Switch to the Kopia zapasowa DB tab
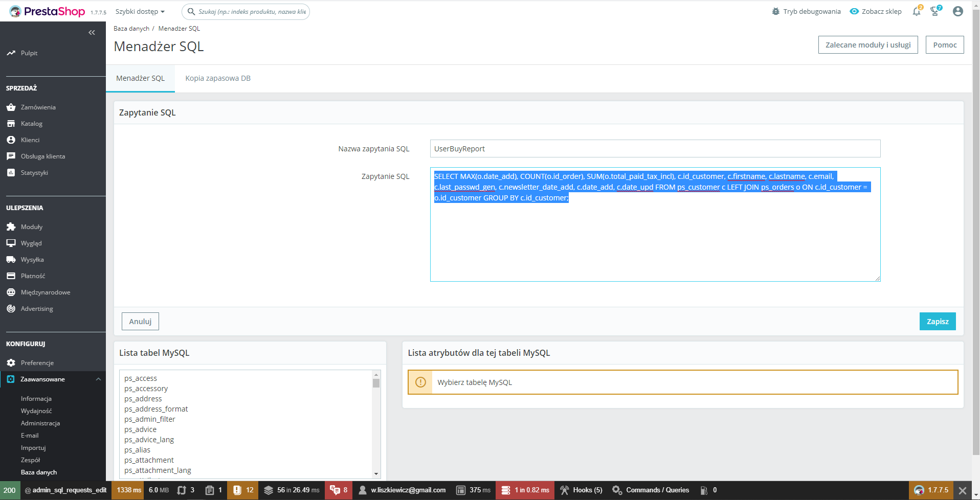This screenshot has height=500, width=980. pos(218,78)
